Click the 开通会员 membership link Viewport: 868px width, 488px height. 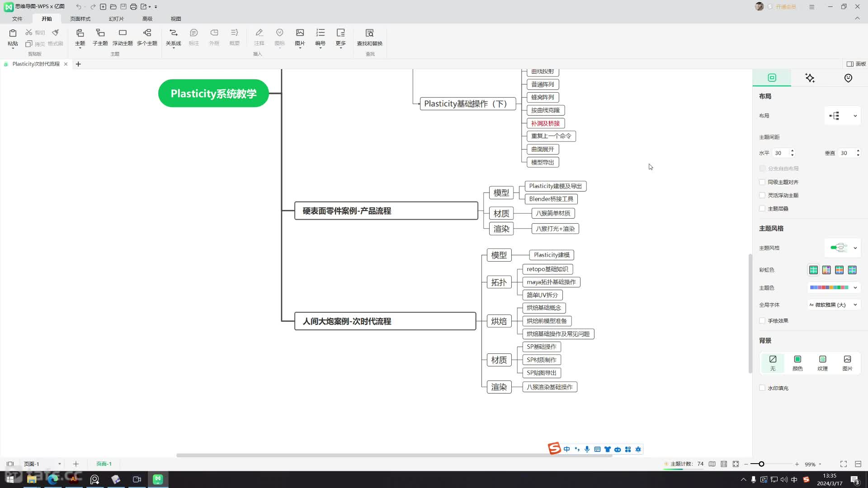[786, 7]
